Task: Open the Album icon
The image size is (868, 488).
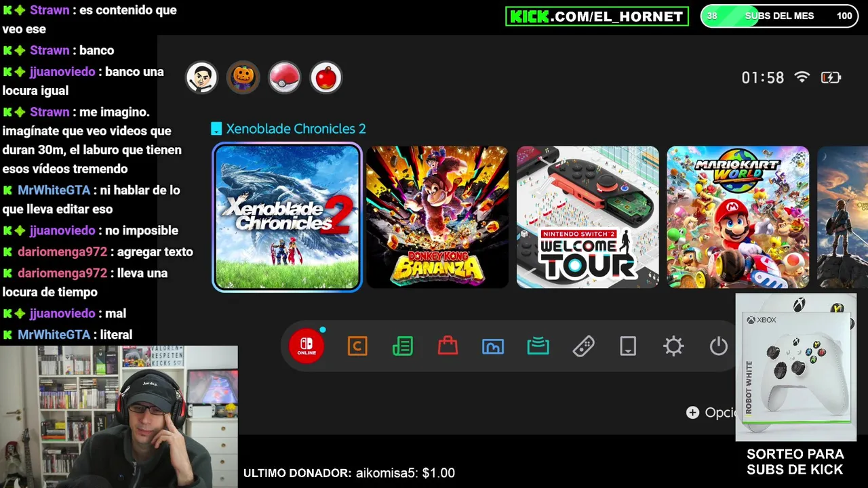Action: pyautogui.click(x=493, y=346)
